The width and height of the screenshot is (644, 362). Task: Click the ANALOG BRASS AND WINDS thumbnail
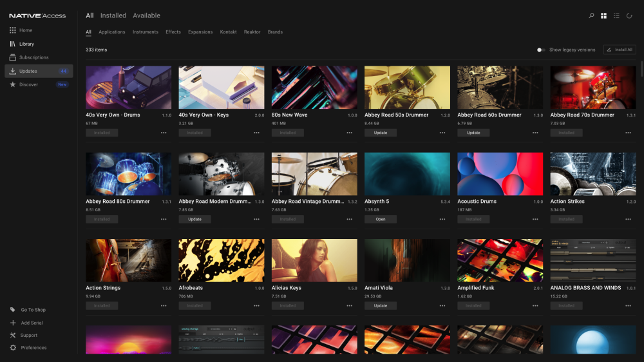click(593, 260)
